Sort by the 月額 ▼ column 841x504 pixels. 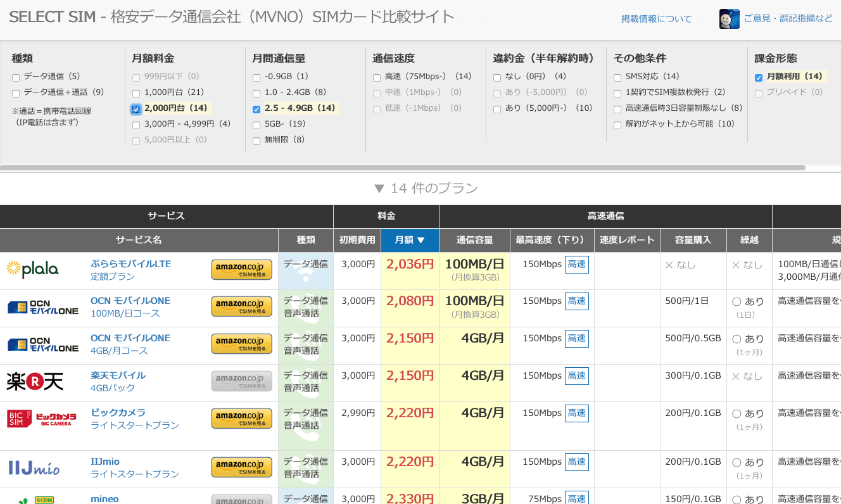click(410, 240)
